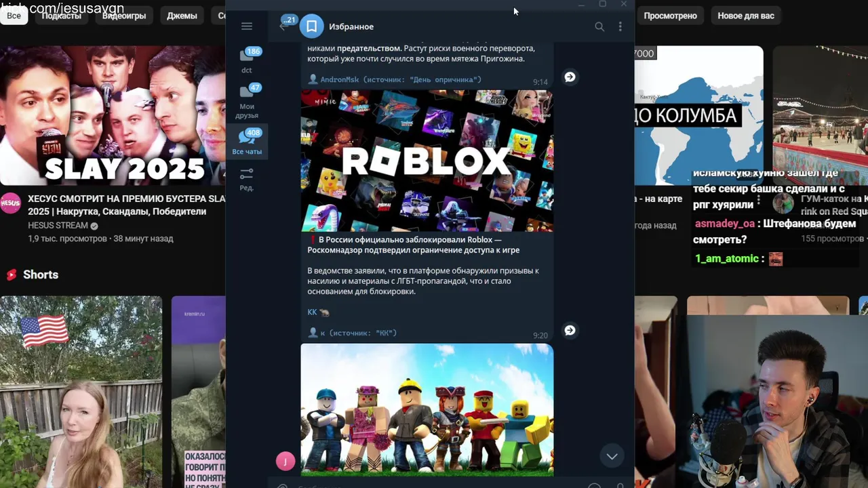Image resolution: width=868 pixels, height=488 pixels.
Task: Select the Все filter chip on YouTube
Action: tap(14, 15)
